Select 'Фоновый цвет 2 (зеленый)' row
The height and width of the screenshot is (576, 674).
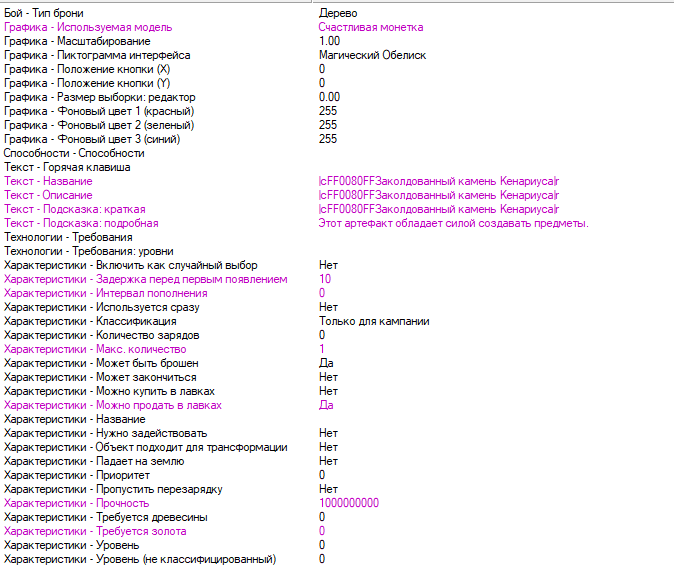click(99, 126)
